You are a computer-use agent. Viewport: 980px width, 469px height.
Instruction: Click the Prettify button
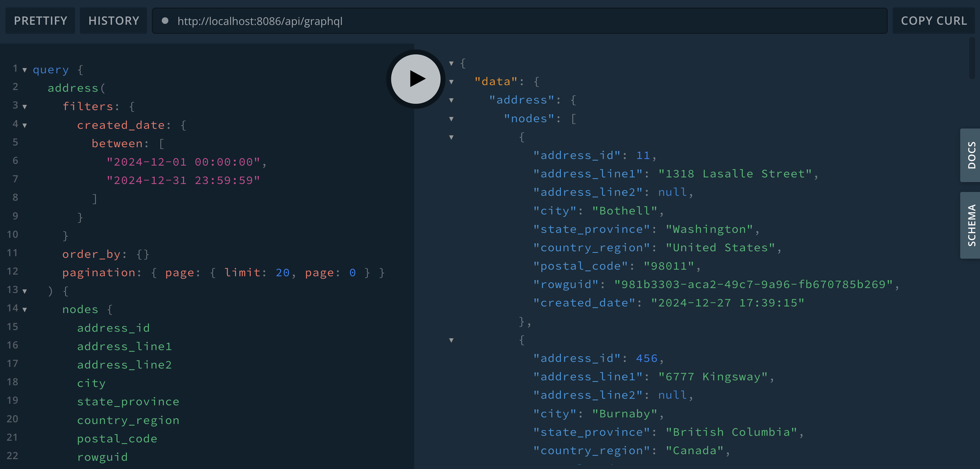[x=40, y=21]
